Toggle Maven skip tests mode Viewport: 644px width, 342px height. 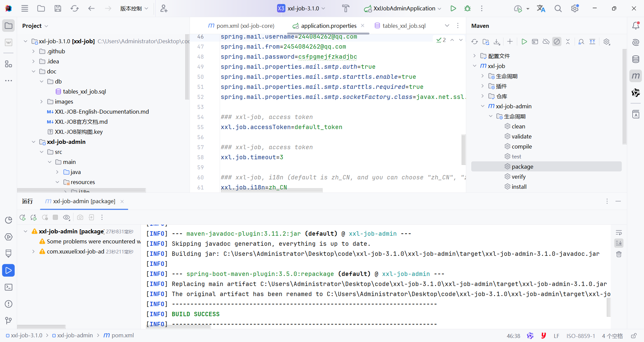(x=557, y=42)
